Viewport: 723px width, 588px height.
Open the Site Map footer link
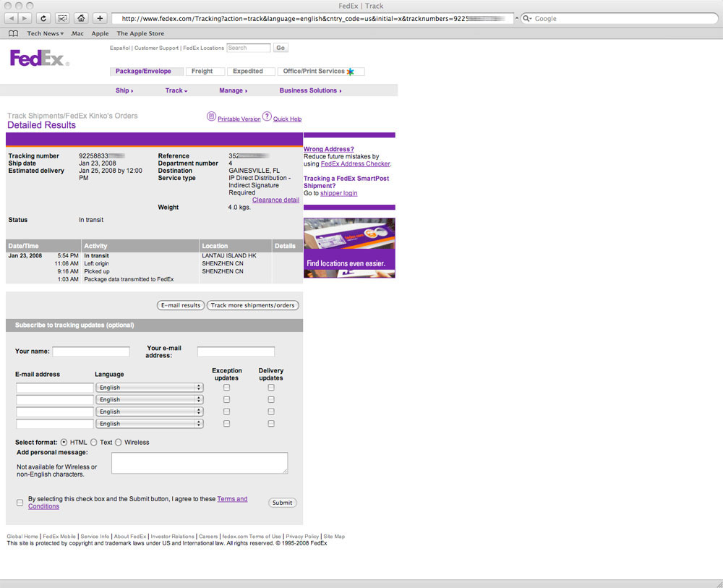[x=334, y=537]
